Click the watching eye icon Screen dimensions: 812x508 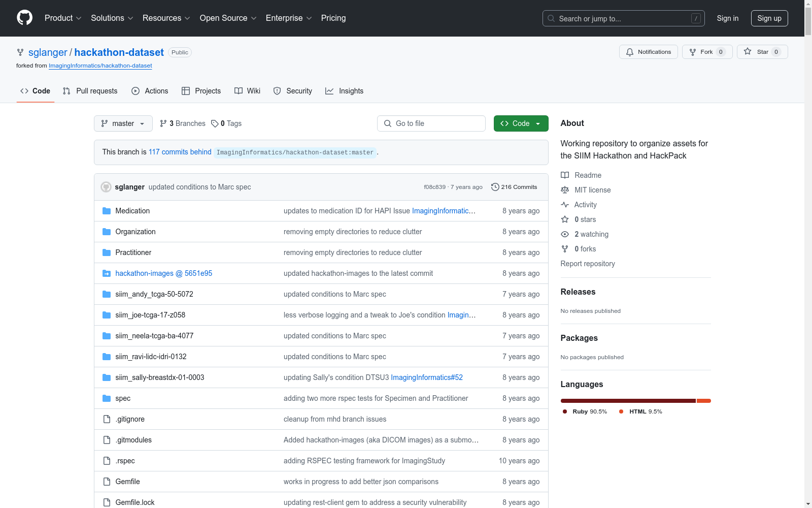tap(565, 234)
